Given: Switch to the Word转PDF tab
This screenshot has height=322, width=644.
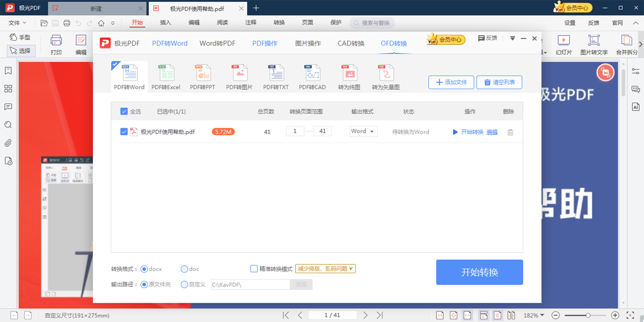Looking at the screenshot, I should point(217,43).
